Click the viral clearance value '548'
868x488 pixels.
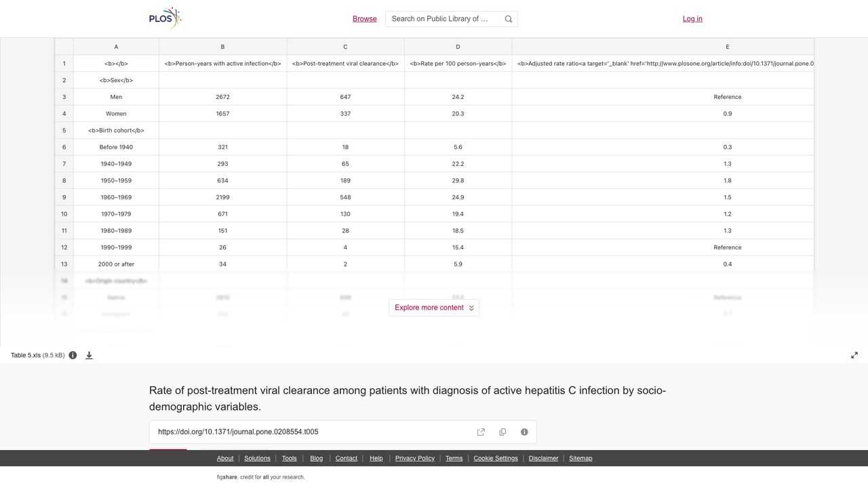coord(345,197)
